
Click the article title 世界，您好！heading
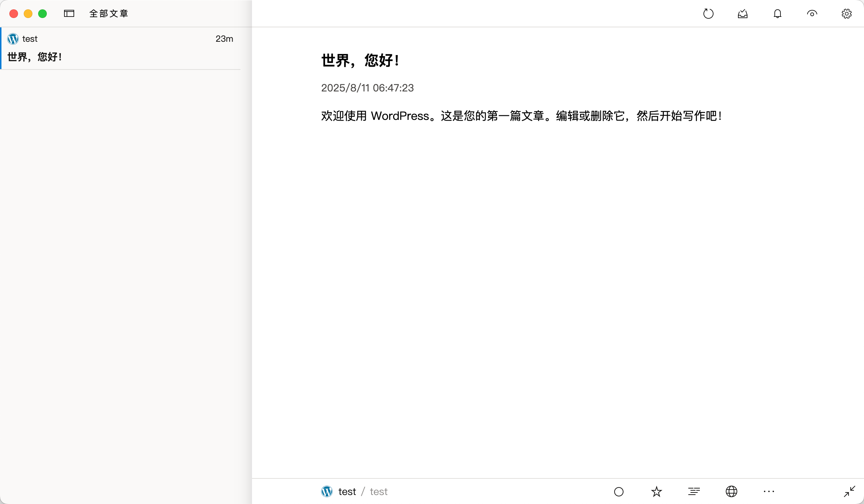360,60
